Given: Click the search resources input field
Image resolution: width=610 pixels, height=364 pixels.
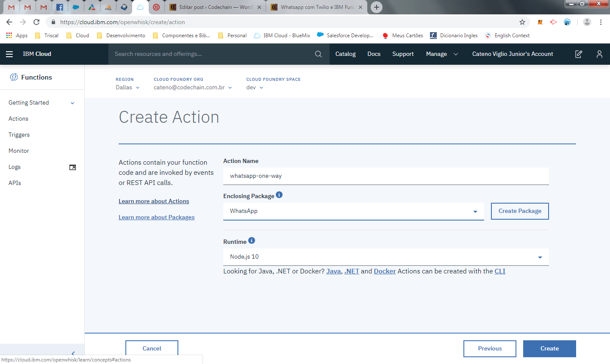Looking at the screenshot, I should pos(212,54).
